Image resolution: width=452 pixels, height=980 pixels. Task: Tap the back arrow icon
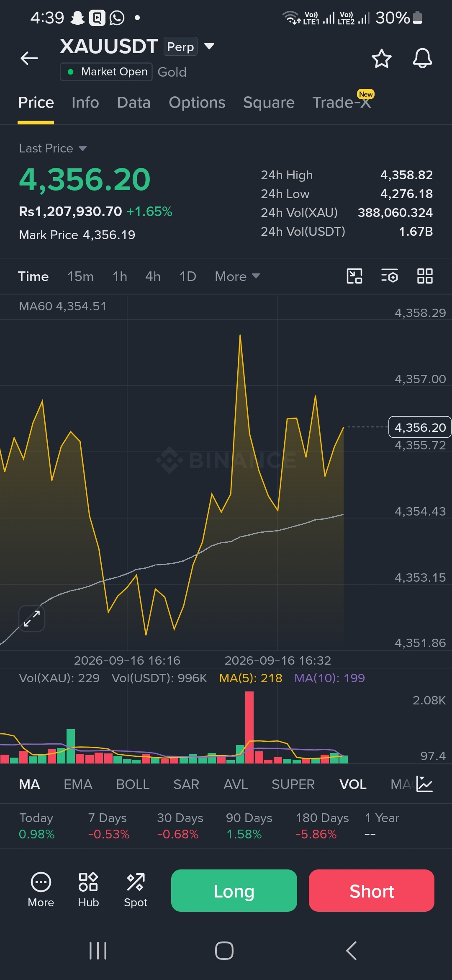[29, 58]
